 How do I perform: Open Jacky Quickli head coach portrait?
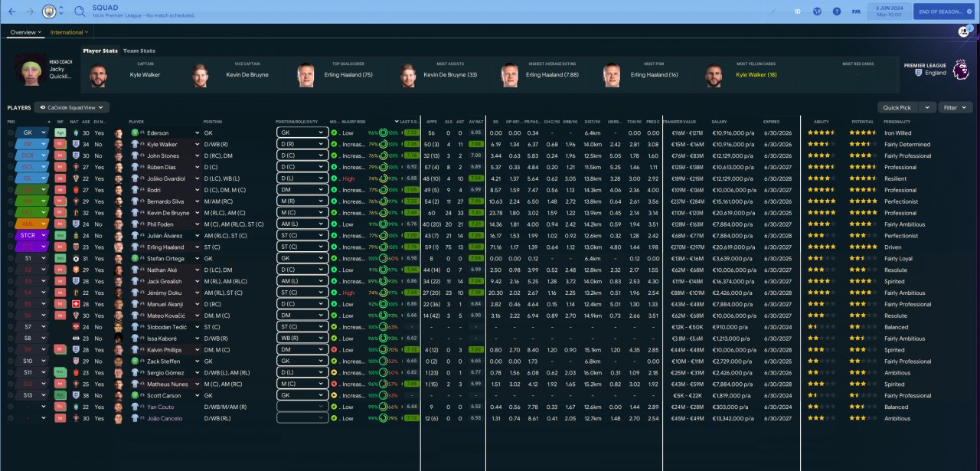pos(30,70)
